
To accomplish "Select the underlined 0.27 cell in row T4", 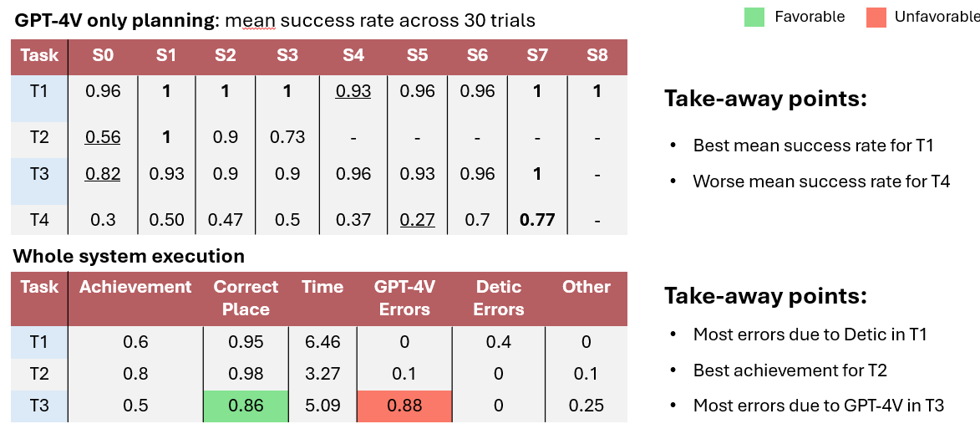I will click(417, 220).
